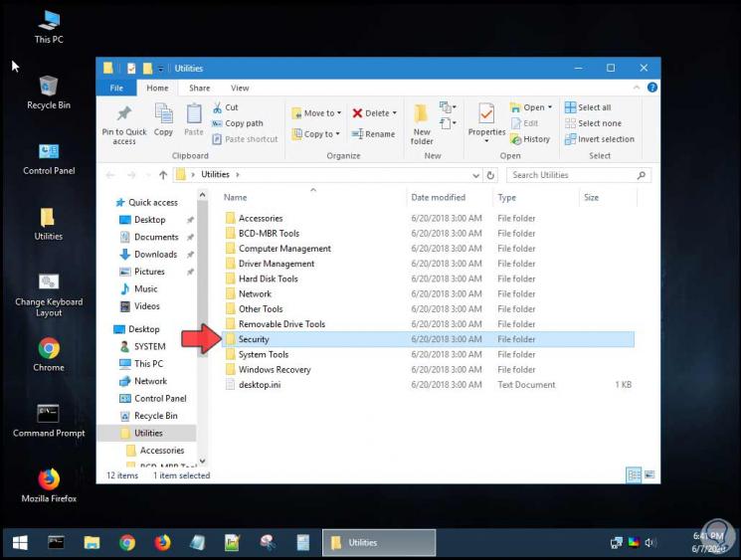
Task: Click navigation pane scroll down arrow
Action: point(202,461)
